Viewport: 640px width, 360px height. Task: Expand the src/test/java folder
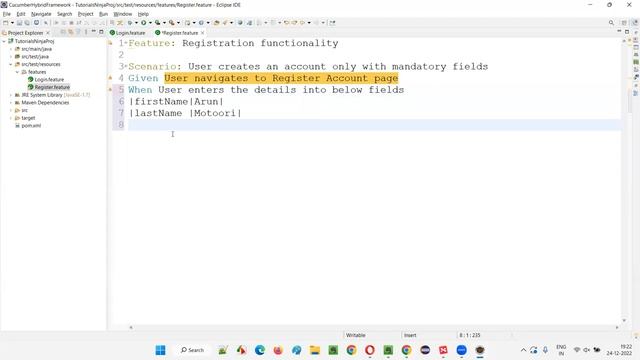(11, 57)
